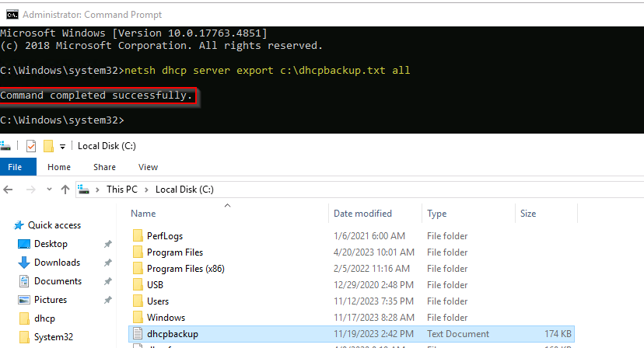This screenshot has height=348, width=644.
Task: Click the New folder quick access icon
Action: pyautogui.click(x=48, y=146)
